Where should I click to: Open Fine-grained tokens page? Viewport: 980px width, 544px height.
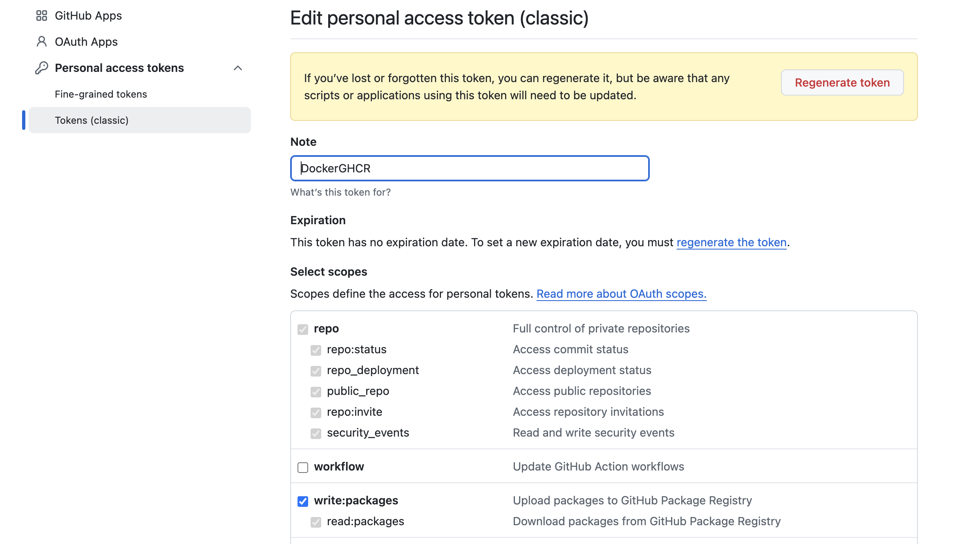[101, 94]
